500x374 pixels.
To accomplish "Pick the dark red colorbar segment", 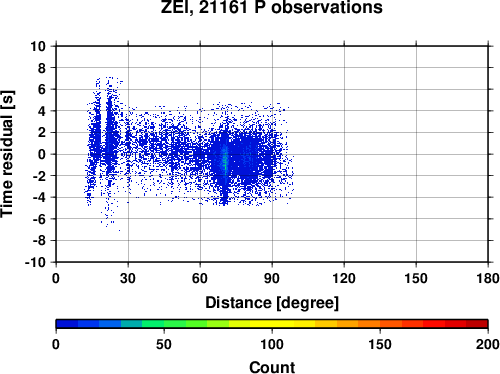I will (477, 324).
